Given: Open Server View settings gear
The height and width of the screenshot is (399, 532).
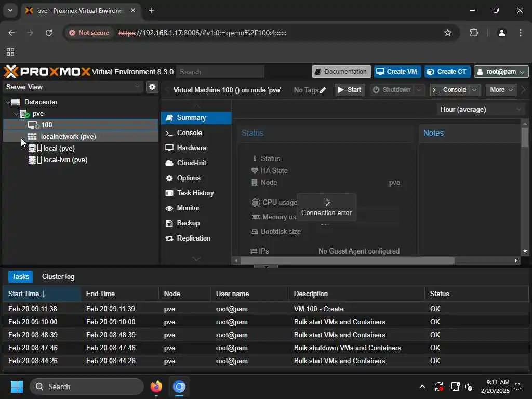Looking at the screenshot, I should [152, 87].
